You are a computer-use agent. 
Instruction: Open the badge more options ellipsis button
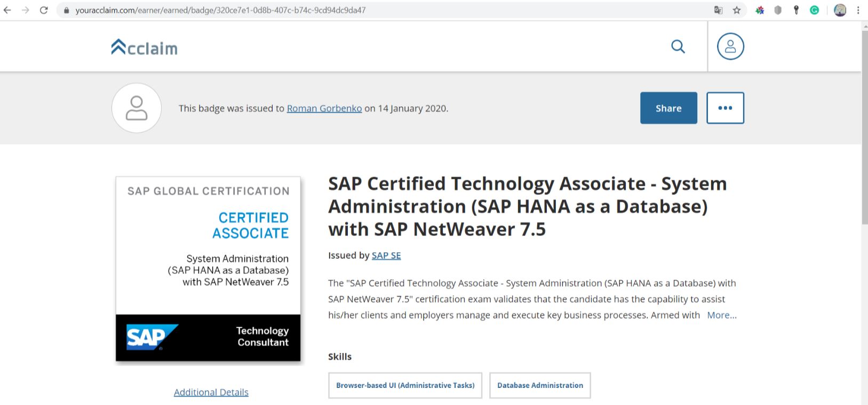click(x=725, y=108)
